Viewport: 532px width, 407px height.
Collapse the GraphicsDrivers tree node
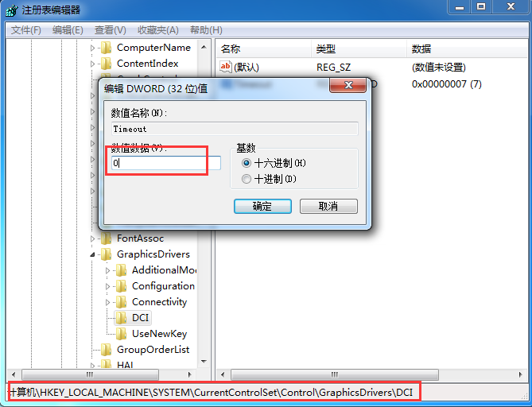click(92, 254)
